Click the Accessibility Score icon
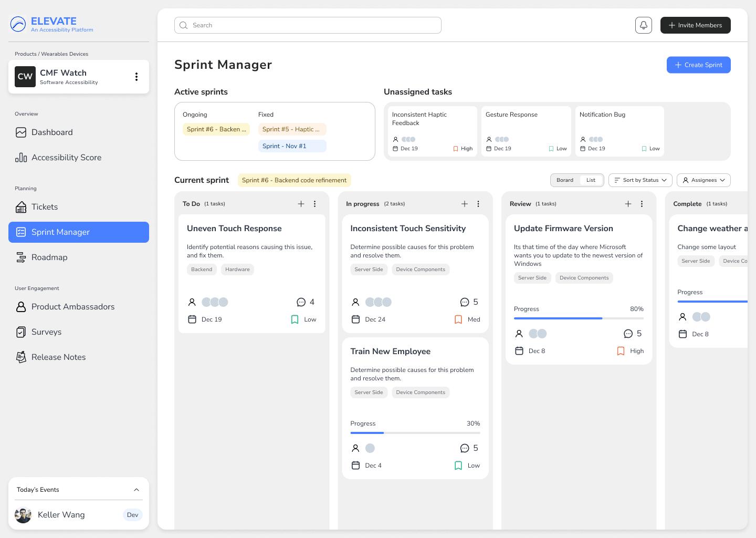 tap(21, 157)
